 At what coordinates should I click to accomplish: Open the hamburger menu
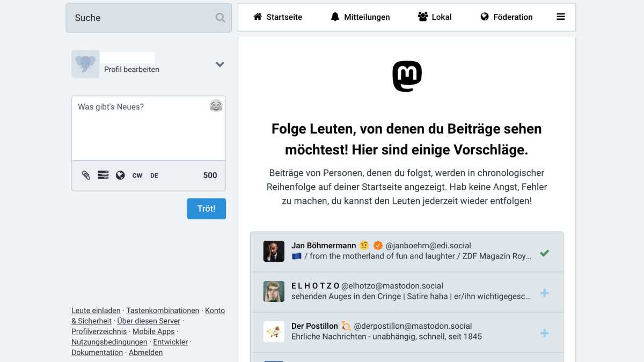point(561,17)
